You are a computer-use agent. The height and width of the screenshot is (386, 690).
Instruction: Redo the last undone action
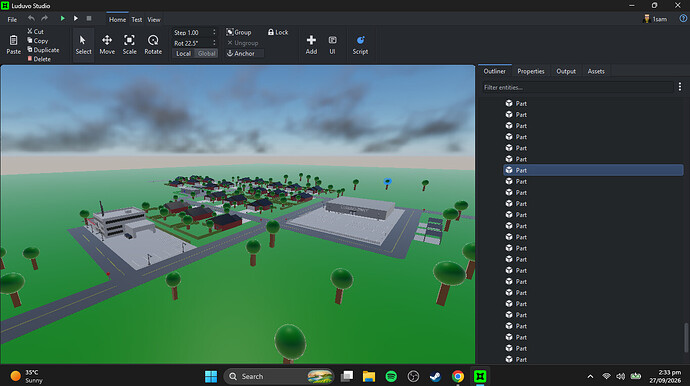[44, 18]
